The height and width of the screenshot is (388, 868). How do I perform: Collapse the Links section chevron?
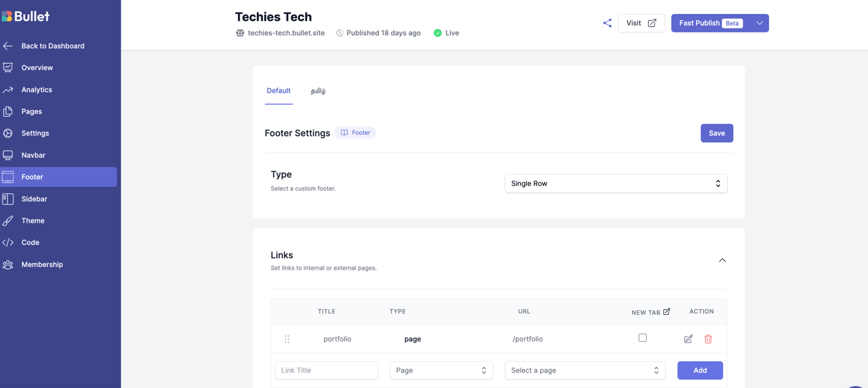722,260
